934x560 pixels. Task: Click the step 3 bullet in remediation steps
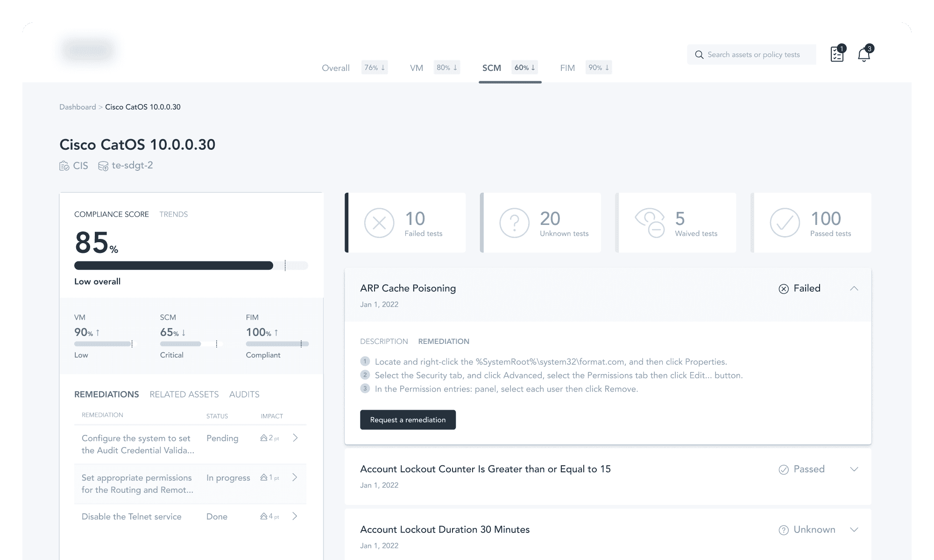click(365, 388)
